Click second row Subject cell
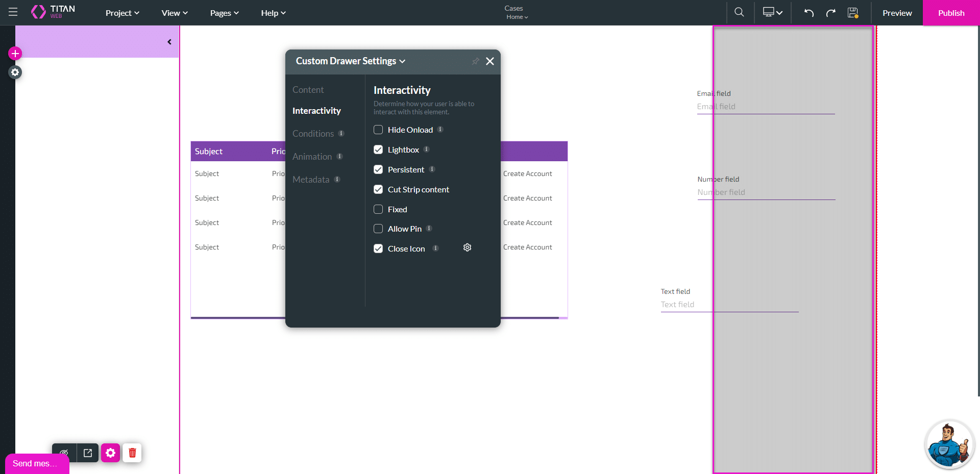 (207, 198)
